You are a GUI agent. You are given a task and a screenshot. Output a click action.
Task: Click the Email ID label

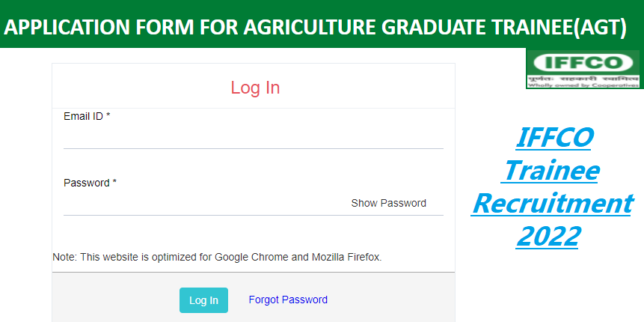(87, 116)
